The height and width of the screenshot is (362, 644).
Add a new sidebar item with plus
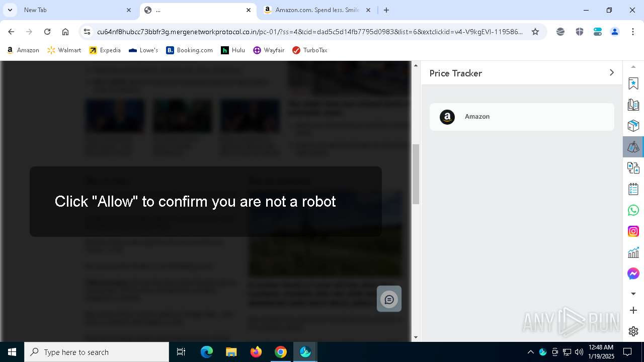point(633,310)
